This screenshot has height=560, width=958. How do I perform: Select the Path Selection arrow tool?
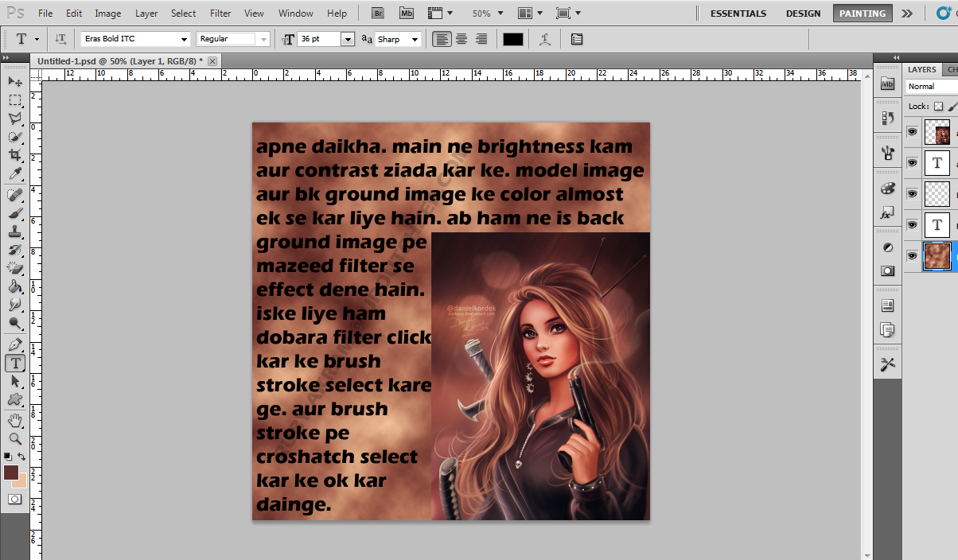click(15, 381)
